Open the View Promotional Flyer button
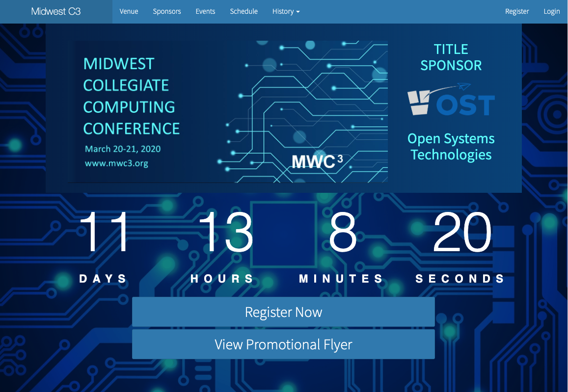This screenshot has height=392, width=568. 283,344
